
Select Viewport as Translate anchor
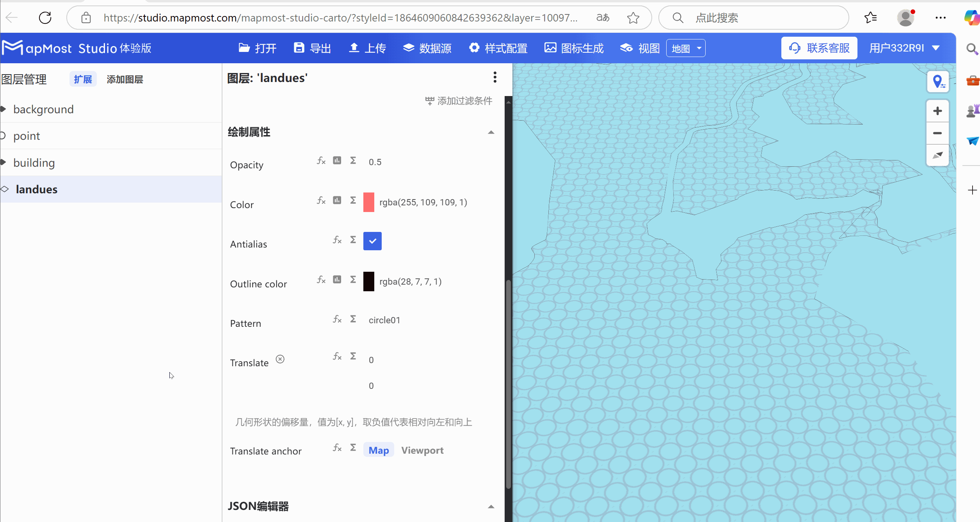click(422, 450)
